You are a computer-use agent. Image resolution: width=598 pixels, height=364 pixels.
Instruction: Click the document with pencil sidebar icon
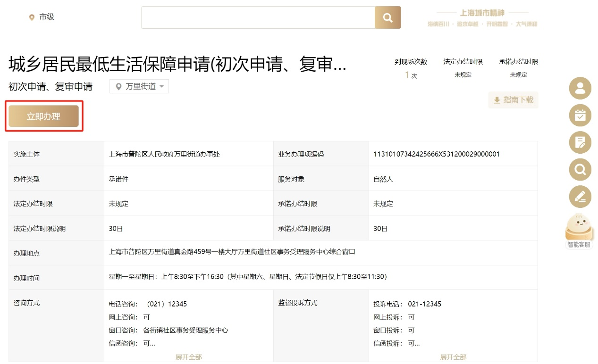click(x=580, y=142)
